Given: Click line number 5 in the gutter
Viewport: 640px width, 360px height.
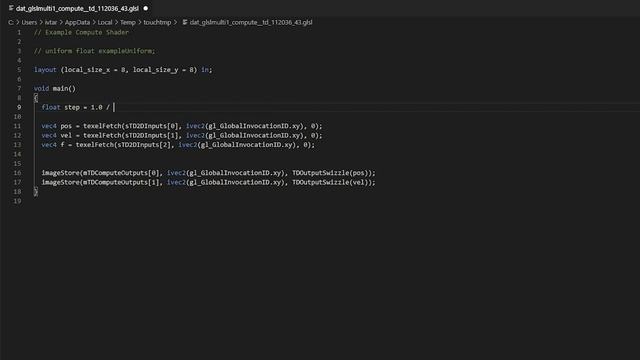Looking at the screenshot, I should click(x=19, y=70).
